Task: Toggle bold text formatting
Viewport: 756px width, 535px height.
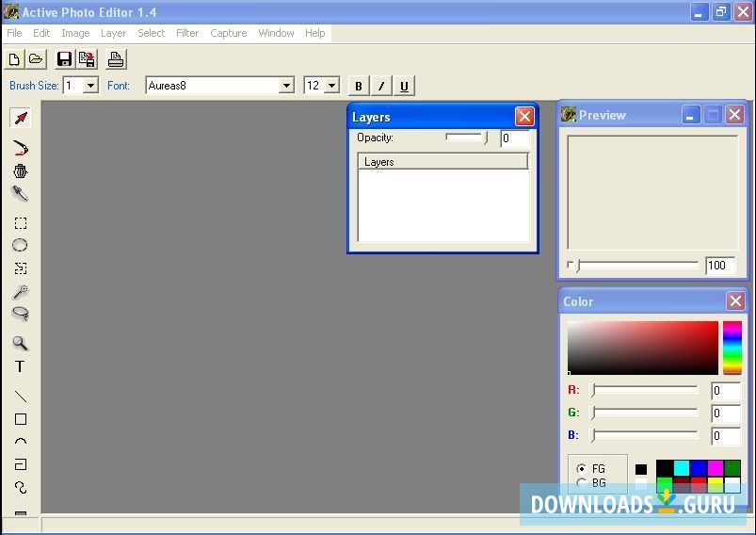Action: pos(359,86)
